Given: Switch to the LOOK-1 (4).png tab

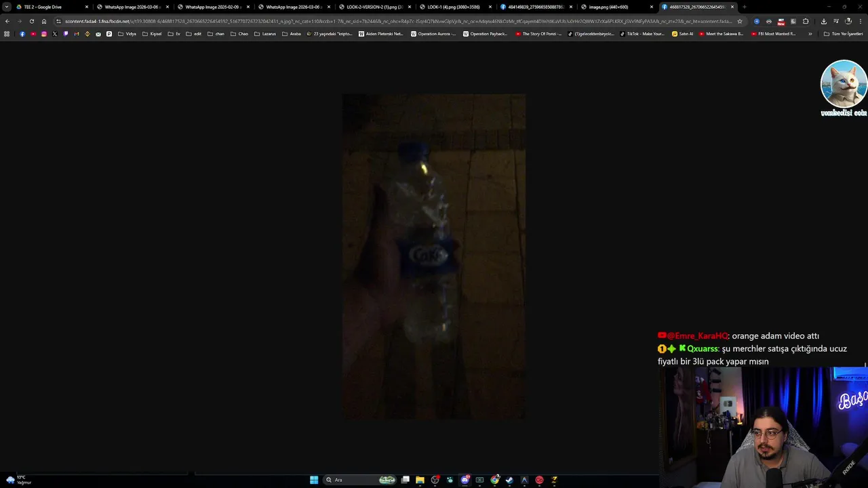Looking at the screenshot, I should (454, 7).
